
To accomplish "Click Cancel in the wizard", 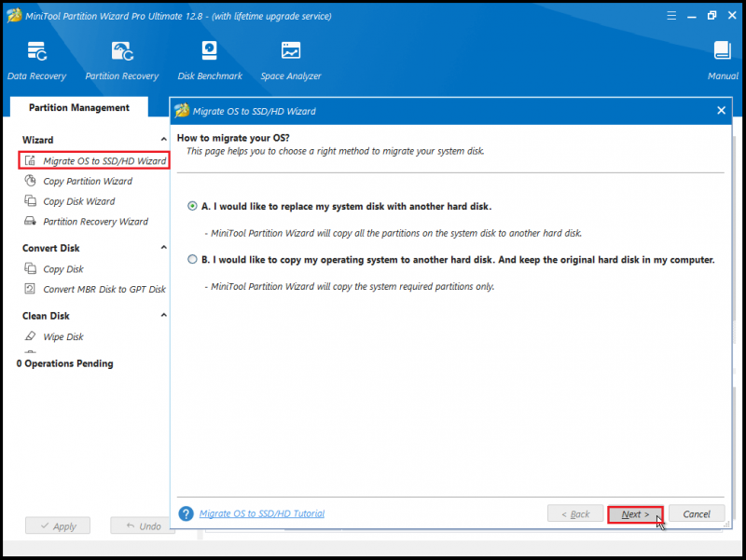I will pos(697,514).
